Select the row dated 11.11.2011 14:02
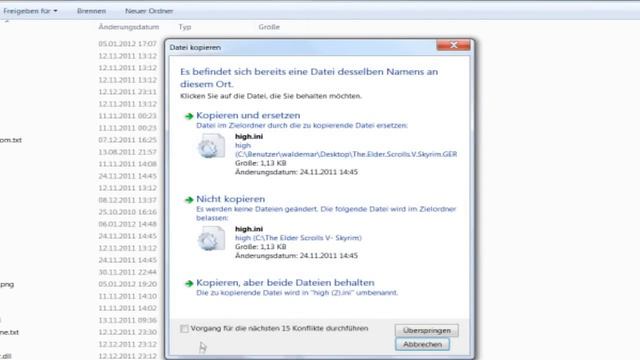 tap(127, 308)
